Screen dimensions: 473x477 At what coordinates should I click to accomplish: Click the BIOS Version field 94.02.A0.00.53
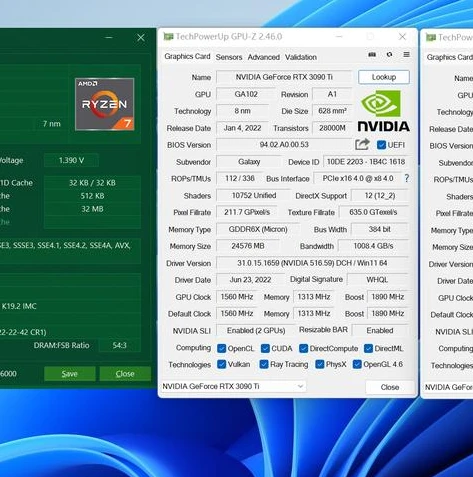click(x=284, y=144)
